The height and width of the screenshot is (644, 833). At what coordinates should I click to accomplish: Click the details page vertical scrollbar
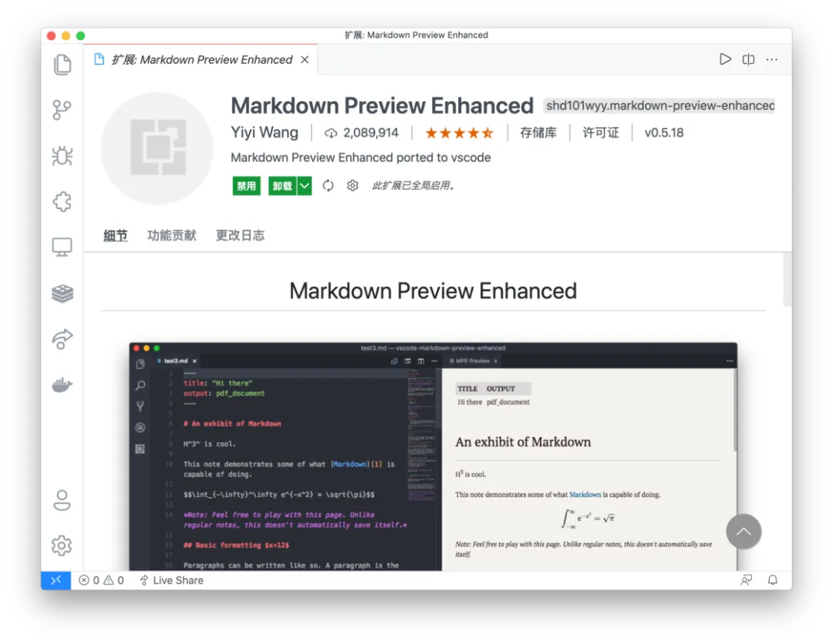787,280
